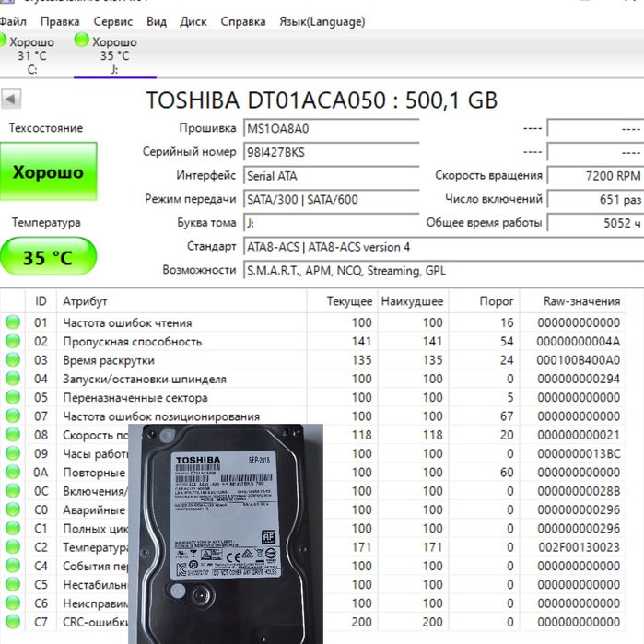The width and height of the screenshot is (644, 644).
Task: Click status icon of attribute 0A
Action: tap(13, 472)
